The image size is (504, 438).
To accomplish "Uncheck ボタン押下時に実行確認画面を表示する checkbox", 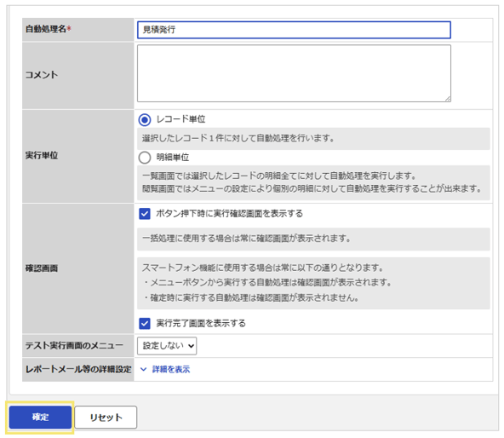I will [x=145, y=214].
